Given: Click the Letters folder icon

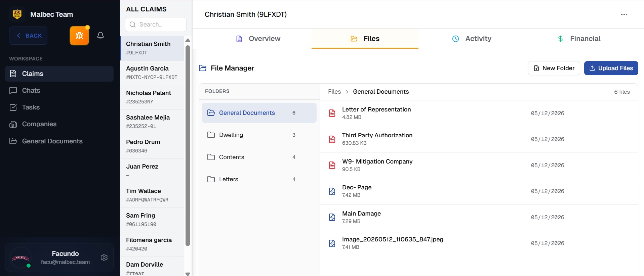Looking at the screenshot, I should click(x=211, y=179).
